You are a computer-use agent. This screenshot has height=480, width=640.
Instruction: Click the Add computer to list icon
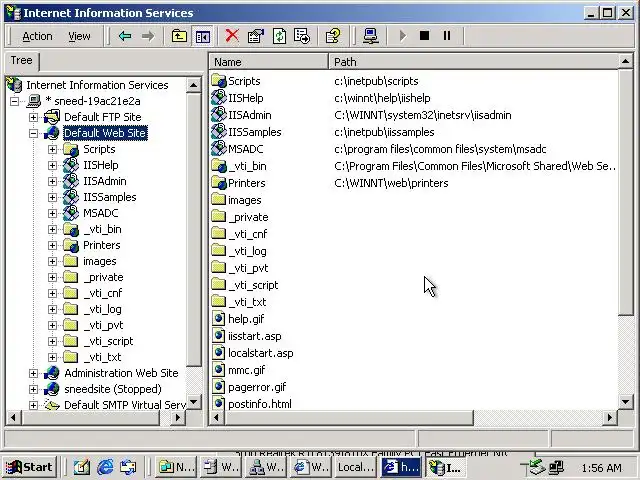(371, 36)
